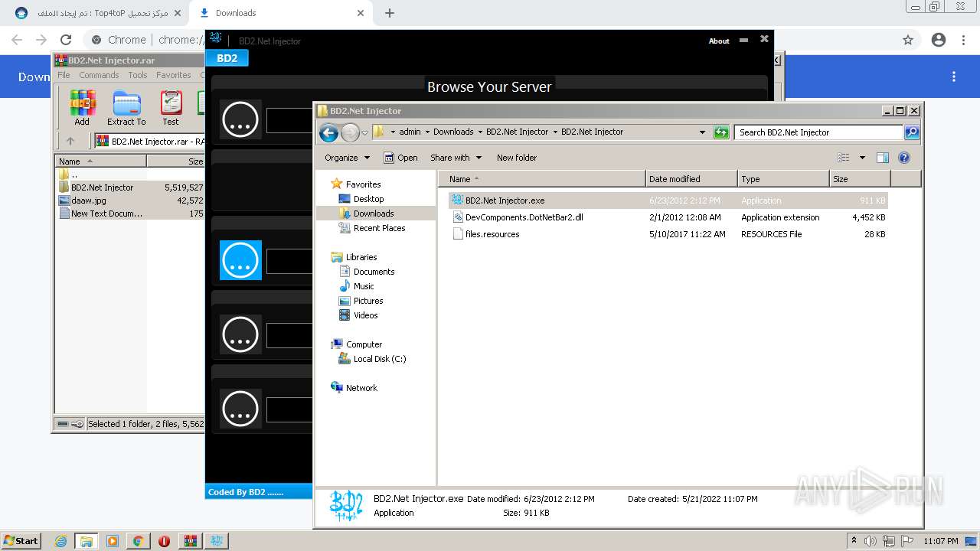This screenshot has height=551, width=980.
Task: Open recent pages dropdown next to forward arrow
Action: tap(364, 132)
